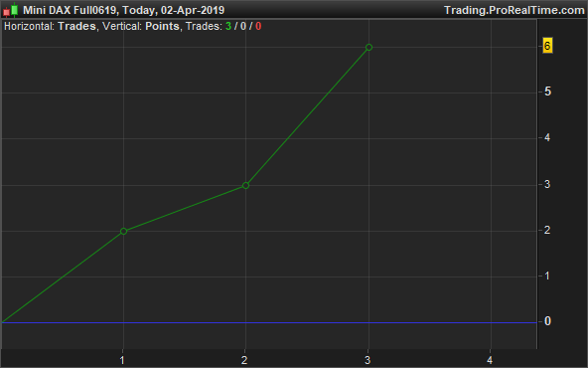Select the data point at trade 1

124,232
